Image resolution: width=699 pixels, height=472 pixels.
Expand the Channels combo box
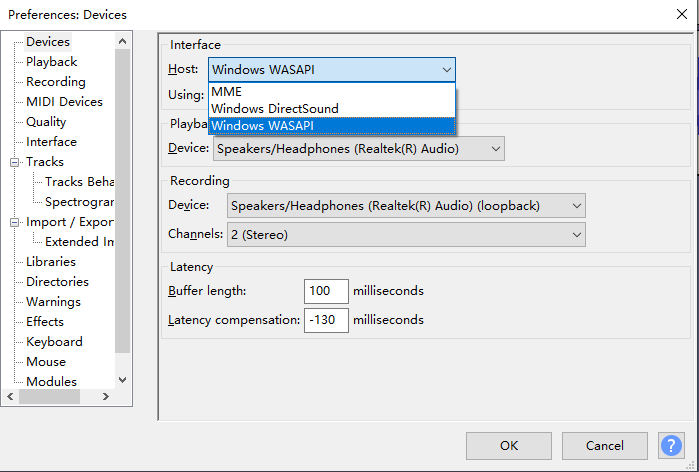point(405,234)
